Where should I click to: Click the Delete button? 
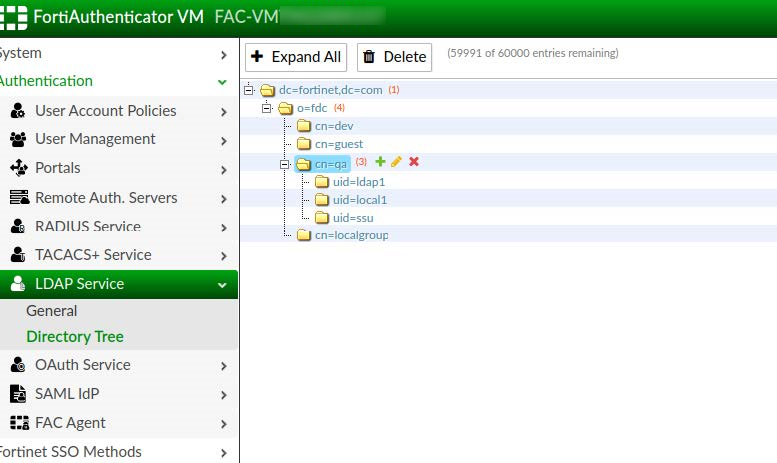pyautogui.click(x=394, y=57)
